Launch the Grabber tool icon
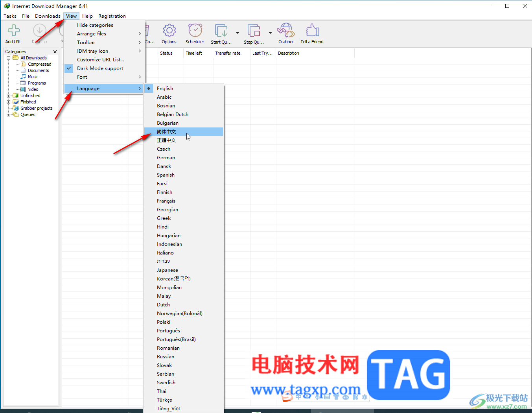 click(x=286, y=31)
